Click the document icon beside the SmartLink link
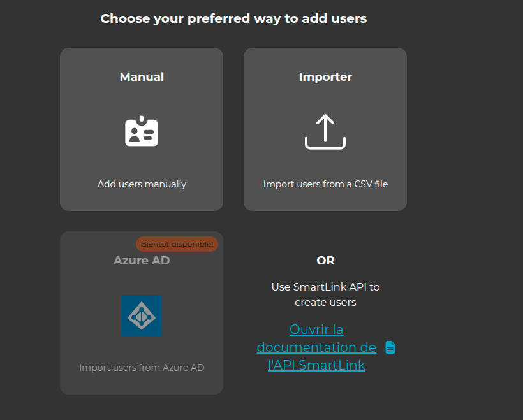 389,347
